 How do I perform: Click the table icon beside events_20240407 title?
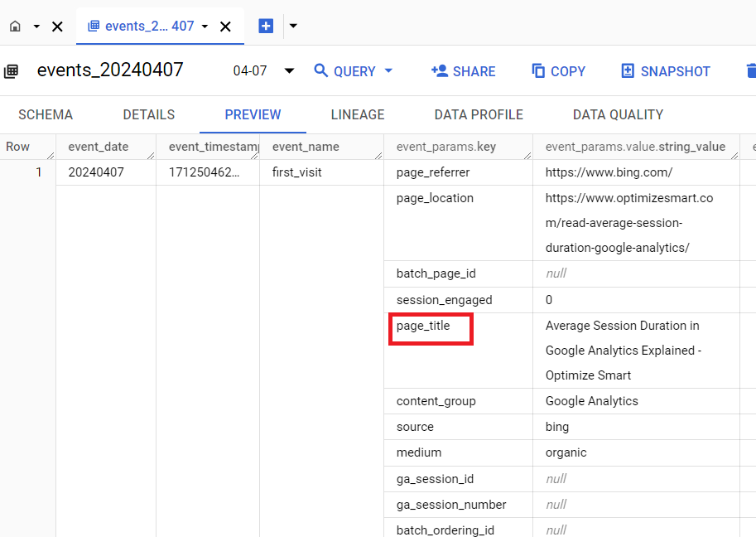click(x=12, y=71)
